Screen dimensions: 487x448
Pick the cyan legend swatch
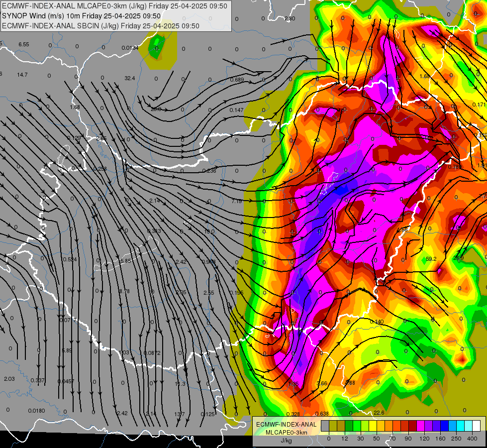tap(461, 426)
